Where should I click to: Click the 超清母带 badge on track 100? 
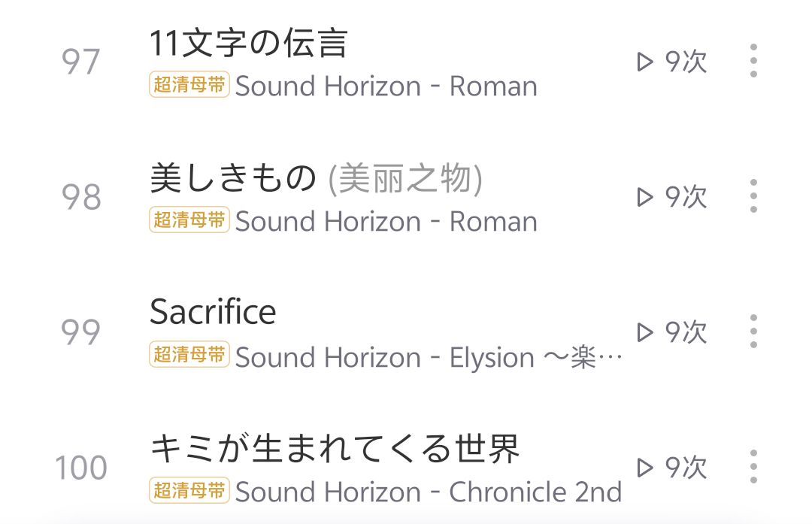(x=189, y=491)
